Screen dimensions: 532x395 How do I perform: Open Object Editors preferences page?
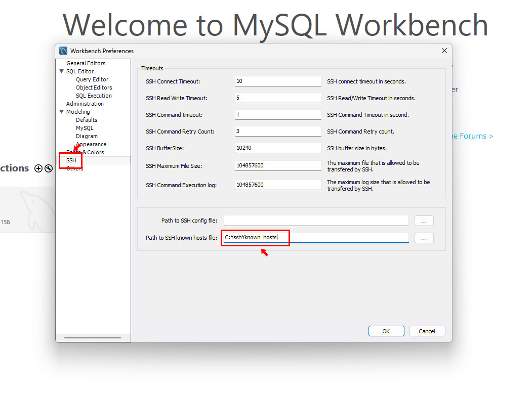(94, 87)
